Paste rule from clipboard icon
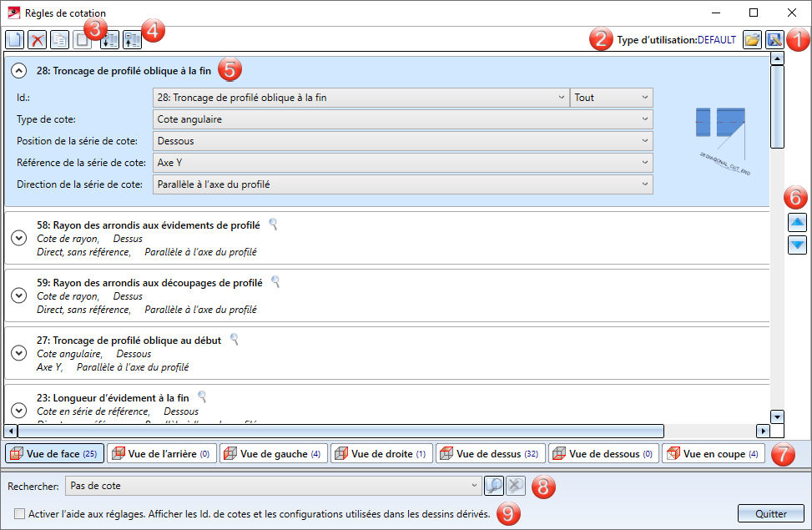812x530 pixels. (x=82, y=39)
